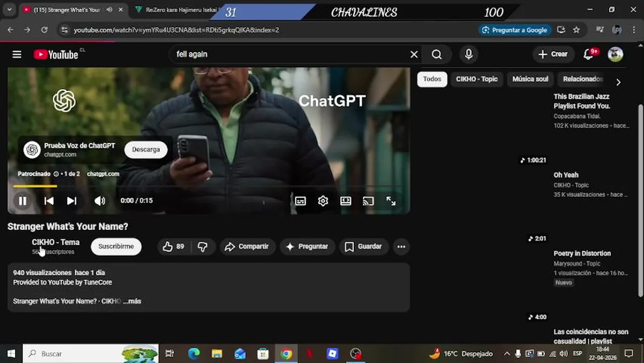The width and height of the screenshot is (644, 363).
Task: Cast the video to a device
Action: click(x=368, y=201)
